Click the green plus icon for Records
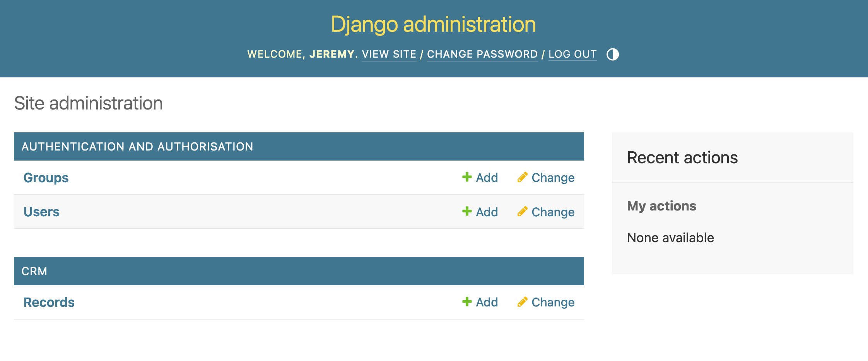This screenshot has height=361, width=868. click(467, 302)
